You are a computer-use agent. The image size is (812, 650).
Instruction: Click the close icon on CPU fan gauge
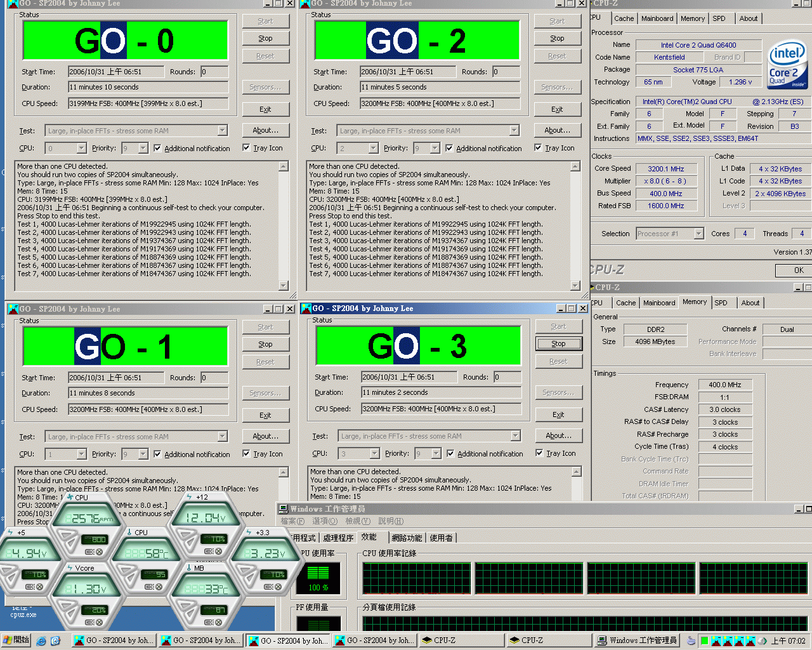(99, 552)
